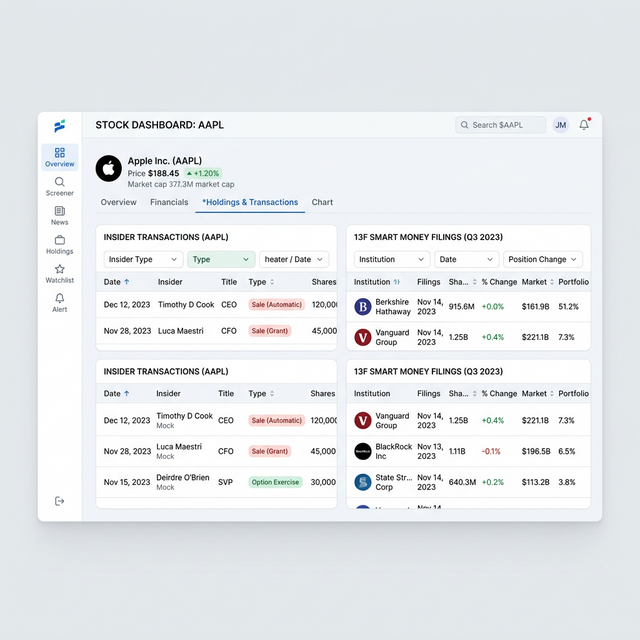Open the Insider Type dropdown
640x640 pixels.
[143, 259]
